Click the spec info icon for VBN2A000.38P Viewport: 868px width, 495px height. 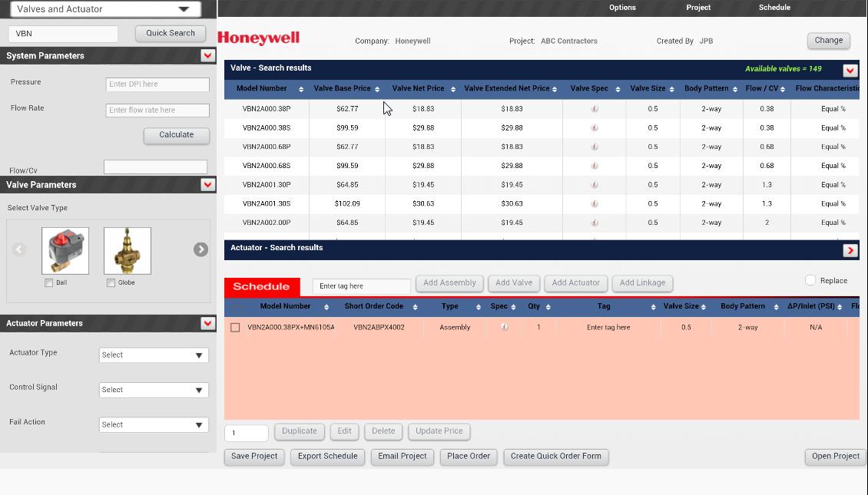(595, 109)
